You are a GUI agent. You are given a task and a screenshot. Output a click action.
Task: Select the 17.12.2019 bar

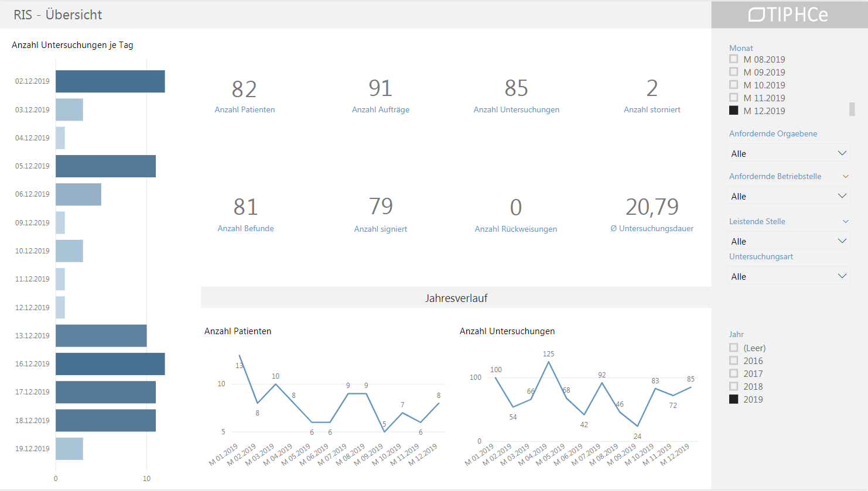[x=105, y=392]
